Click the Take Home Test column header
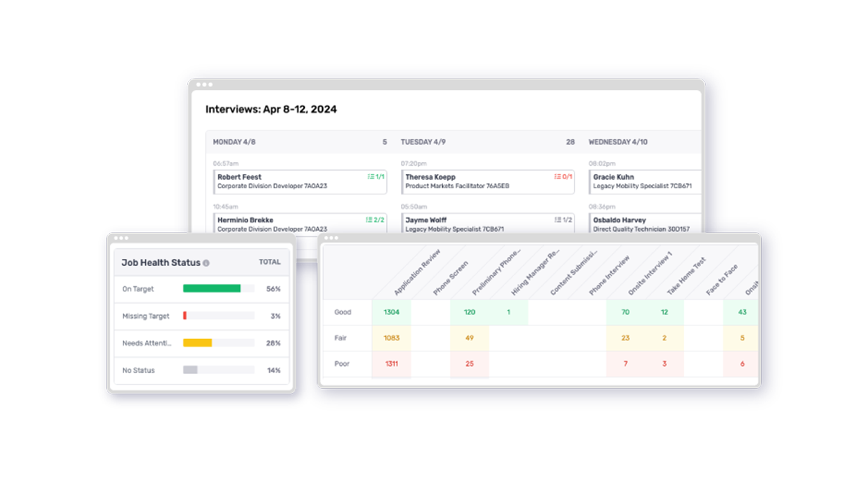 tap(685, 277)
